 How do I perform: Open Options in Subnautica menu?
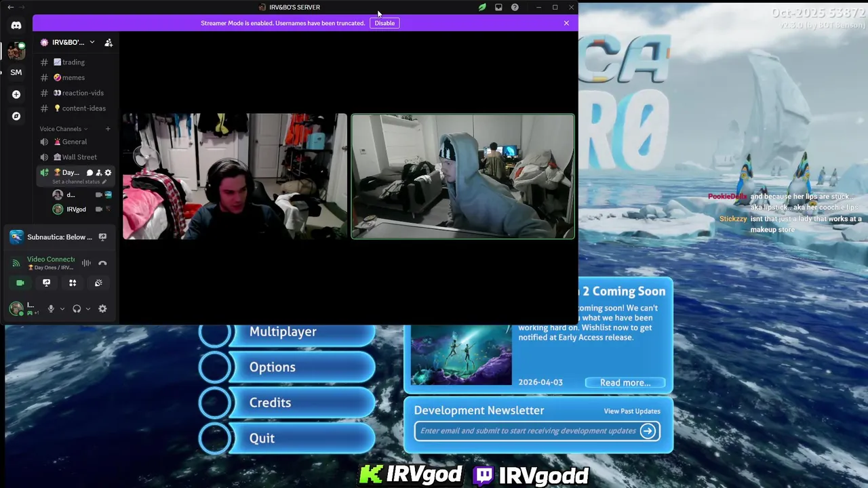288,367
